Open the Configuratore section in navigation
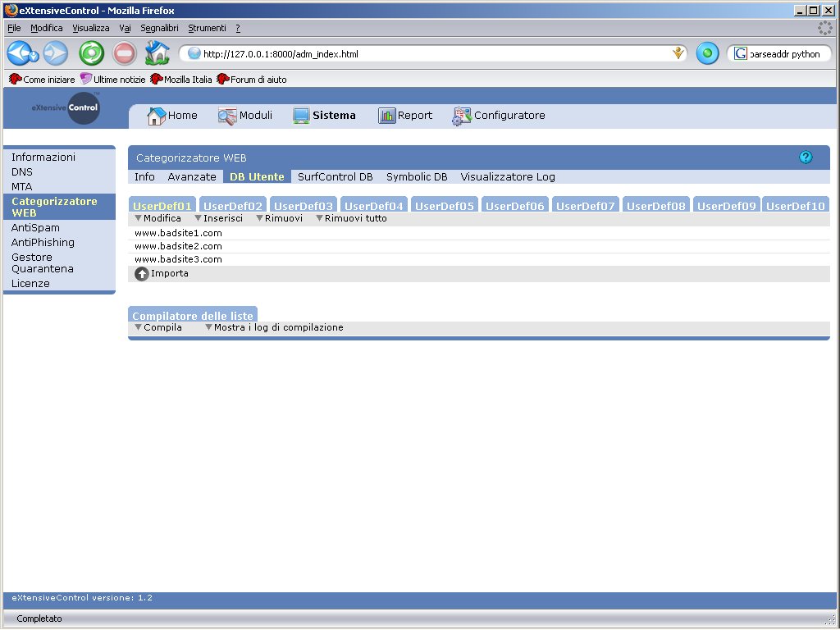Screen dimensions: 840x630 pos(499,116)
